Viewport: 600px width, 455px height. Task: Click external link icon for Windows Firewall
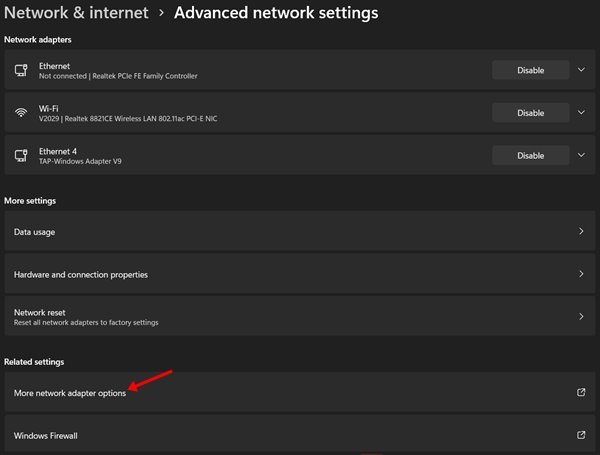tap(581, 435)
